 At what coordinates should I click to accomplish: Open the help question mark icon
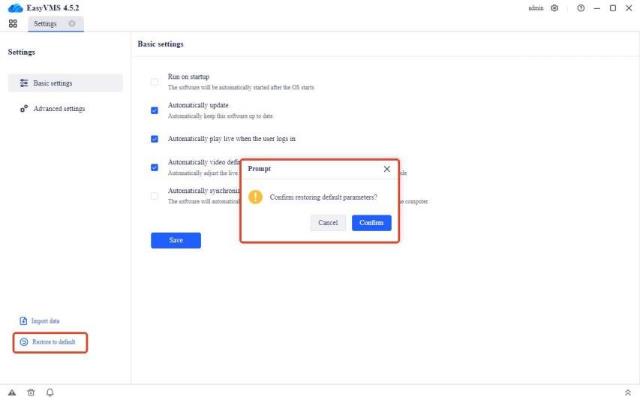pos(580,8)
